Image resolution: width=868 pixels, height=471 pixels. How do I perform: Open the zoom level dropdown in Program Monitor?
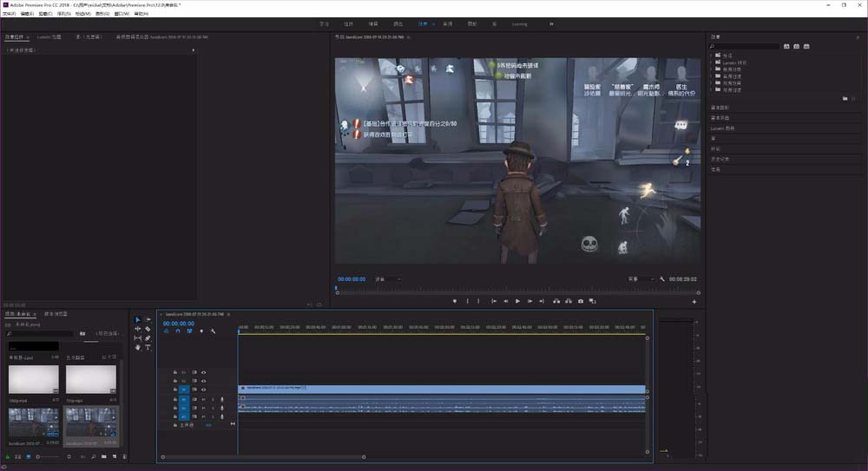(x=388, y=279)
